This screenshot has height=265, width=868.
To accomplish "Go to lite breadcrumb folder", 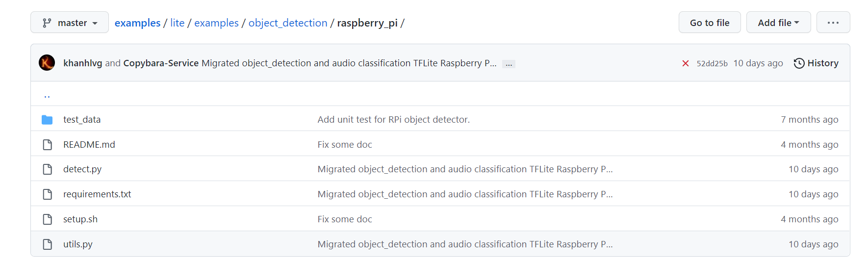I will [x=177, y=23].
